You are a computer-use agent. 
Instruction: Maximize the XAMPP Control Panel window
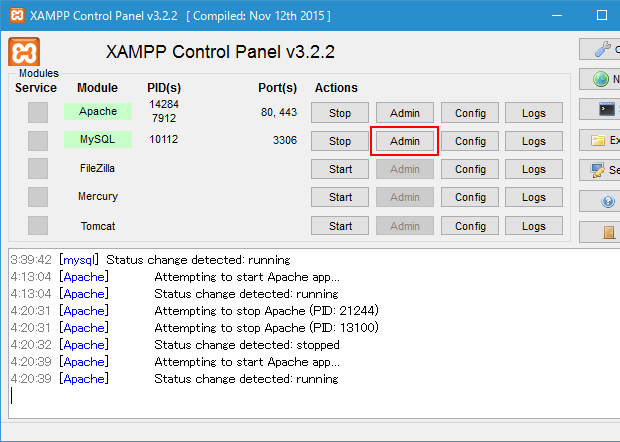[x=601, y=15]
